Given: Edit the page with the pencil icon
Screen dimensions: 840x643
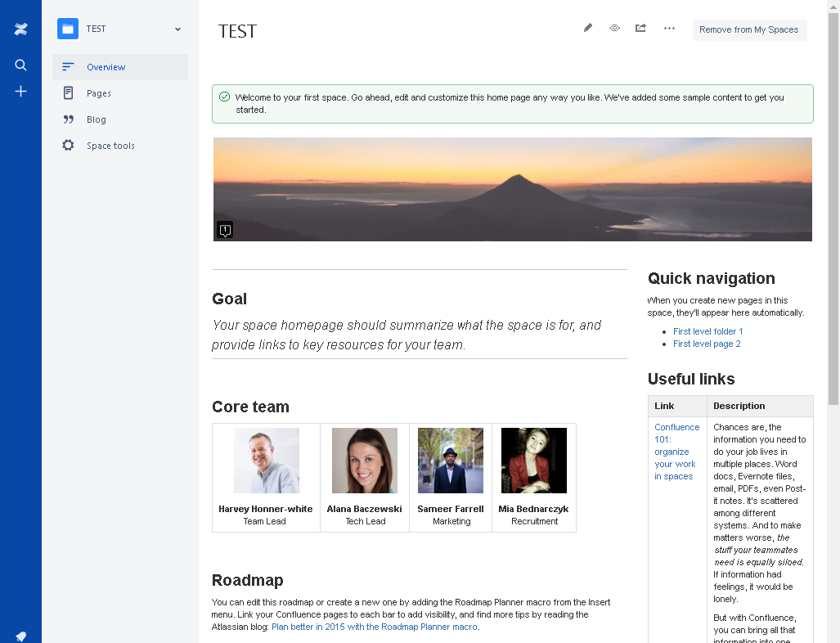Looking at the screenshot, I should point(587,28).
